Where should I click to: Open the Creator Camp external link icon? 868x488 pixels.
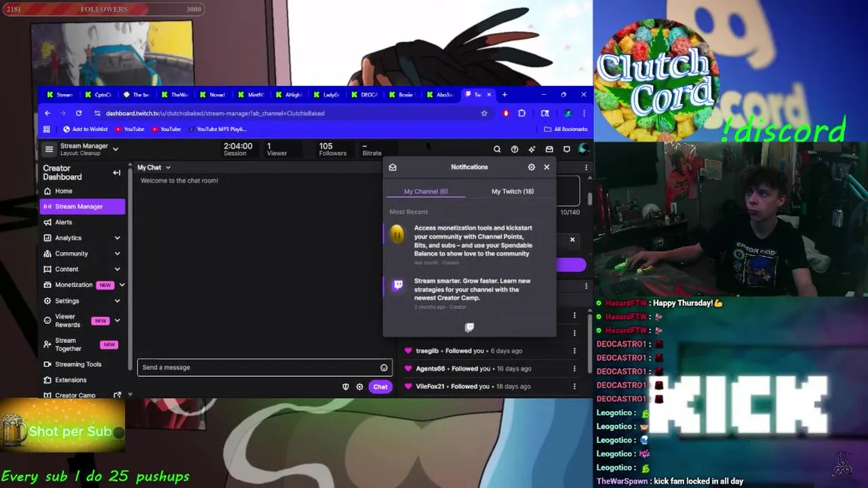[x=117, y=395]
